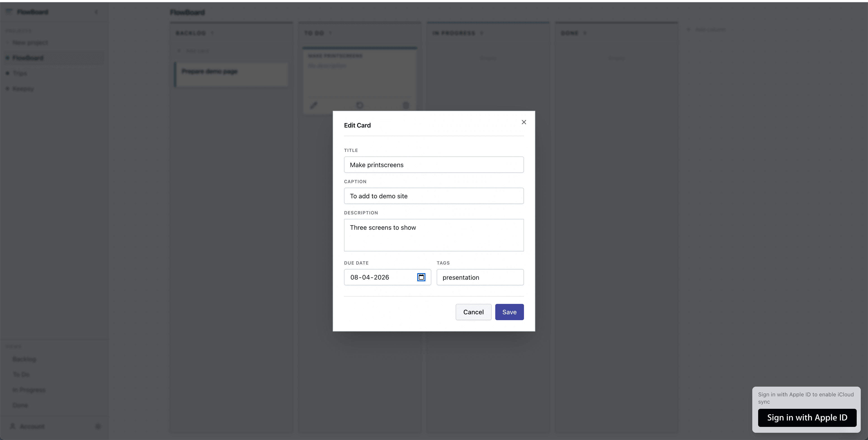Screen dimensions: 868x440
Task: Click the TO DO column header
Action: [314, 33]
